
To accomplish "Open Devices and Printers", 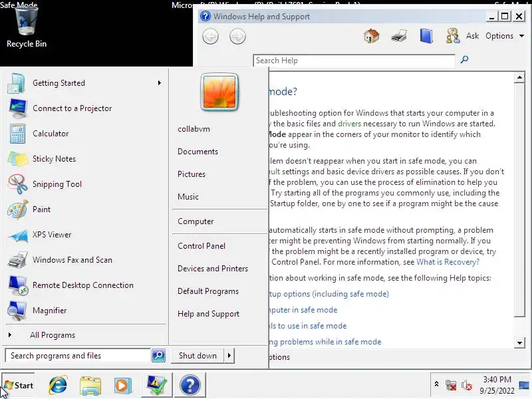I will click(x=213, y=269).
